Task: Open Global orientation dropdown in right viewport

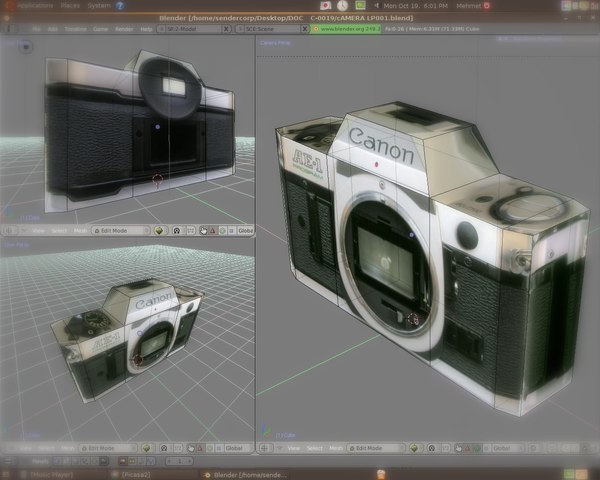Action: 508,448
